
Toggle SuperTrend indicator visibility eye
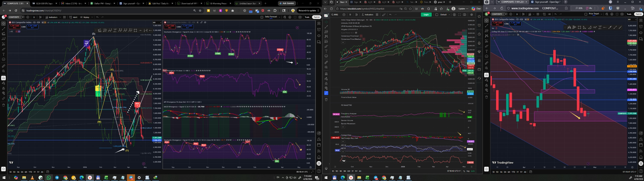(x=356, y=33)
